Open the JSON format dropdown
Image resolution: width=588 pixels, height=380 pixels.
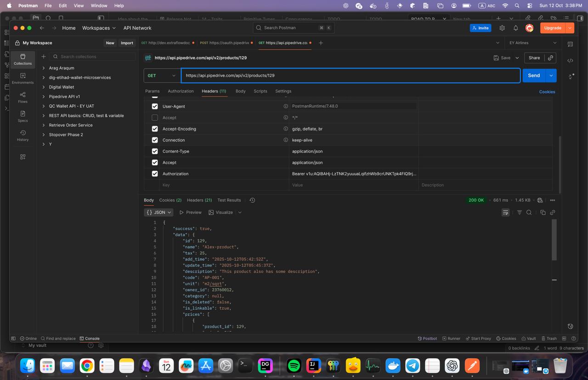click(158, 212)
